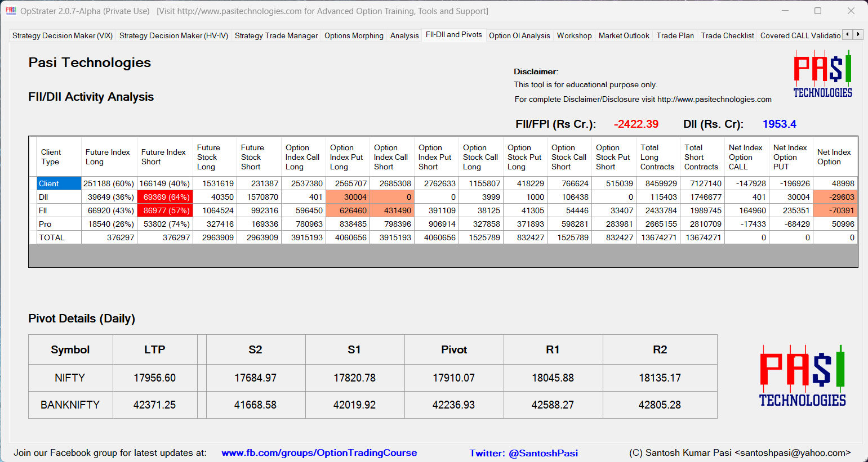Open the Facebook group link www.fb.com/groups/OptionTradingCourse
This screenshot has width=868, height=462.
tap(319, 452)
